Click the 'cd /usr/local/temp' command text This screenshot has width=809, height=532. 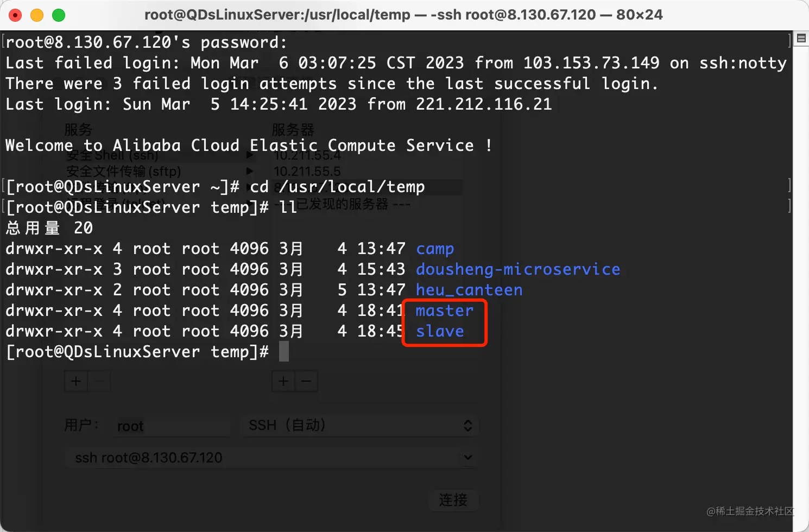(x=337, y=187)
